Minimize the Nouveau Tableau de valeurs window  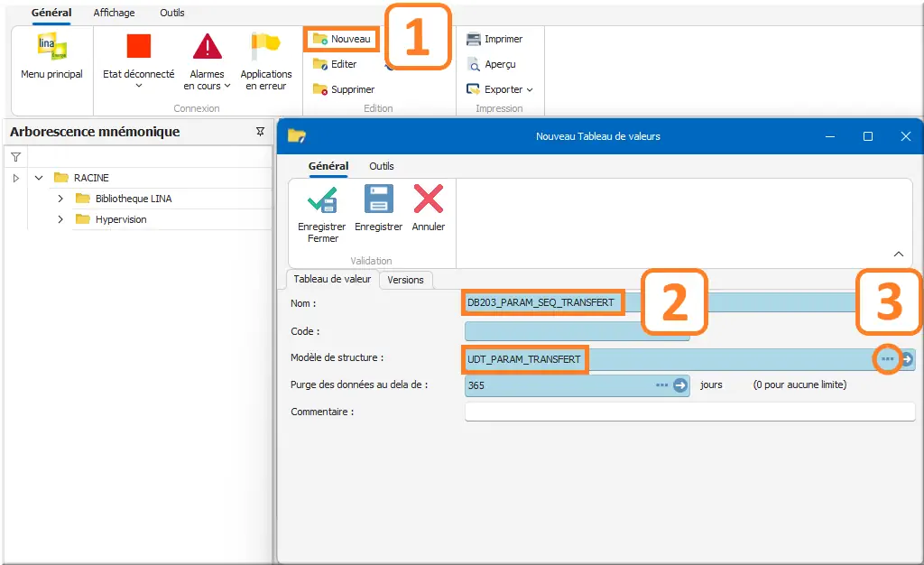[x=830, y=136]
